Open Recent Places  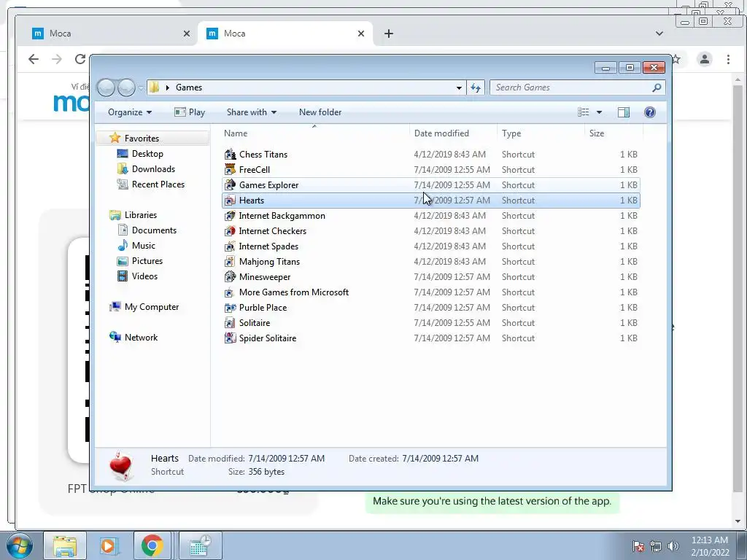pyautogui.click(x=158, y=184)
